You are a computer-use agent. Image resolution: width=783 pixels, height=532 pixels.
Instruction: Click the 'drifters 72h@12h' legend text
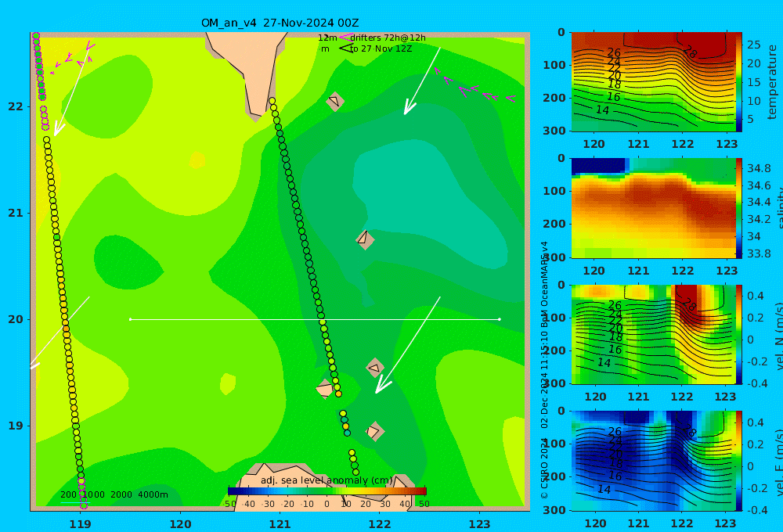click(388, 38)
